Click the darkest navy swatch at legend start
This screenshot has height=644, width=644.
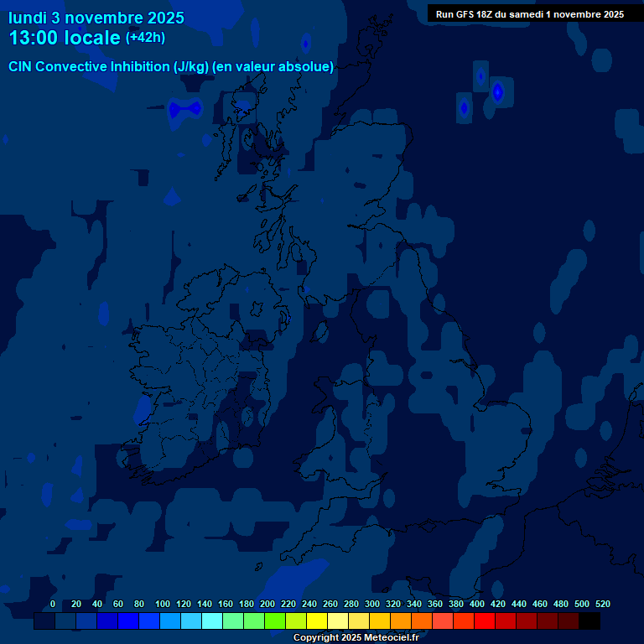click(44, 621)
